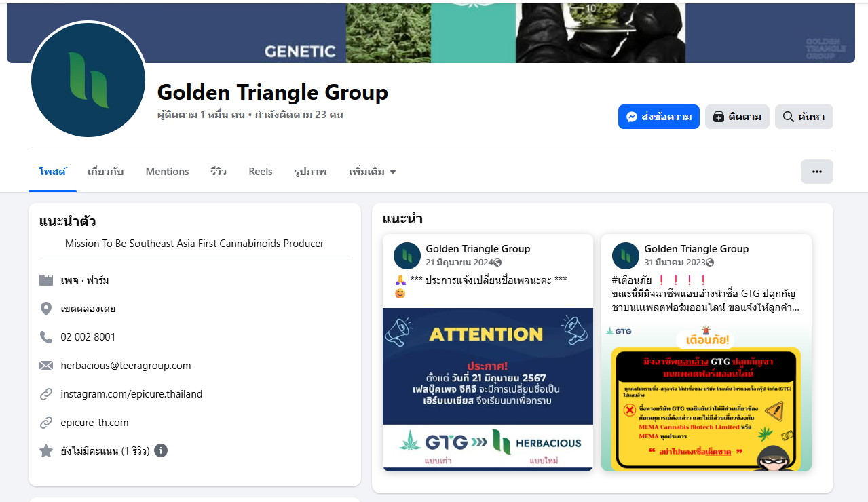Open the ATTENTION announcement post image
This screenshot has height=502, width=868.
487,388
